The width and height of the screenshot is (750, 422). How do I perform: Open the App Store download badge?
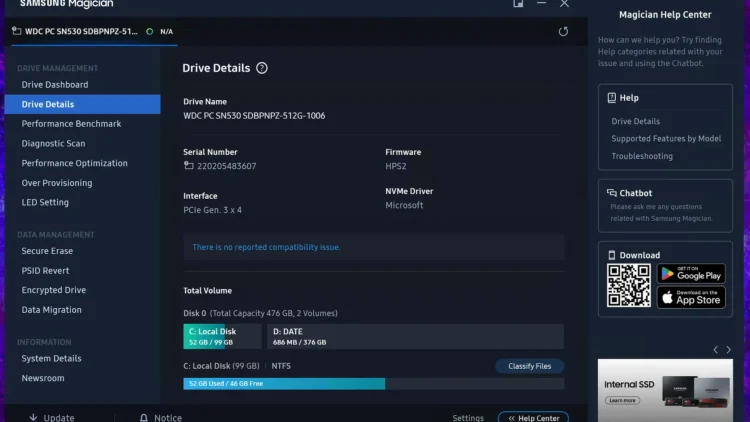[691, 298]
